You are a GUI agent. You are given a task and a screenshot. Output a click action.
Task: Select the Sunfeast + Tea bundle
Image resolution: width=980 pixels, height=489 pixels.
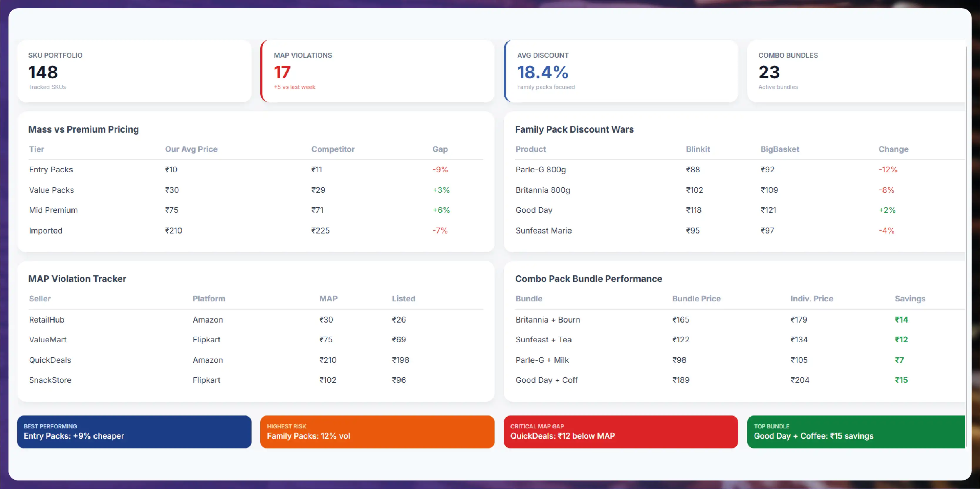pos(740,339)
